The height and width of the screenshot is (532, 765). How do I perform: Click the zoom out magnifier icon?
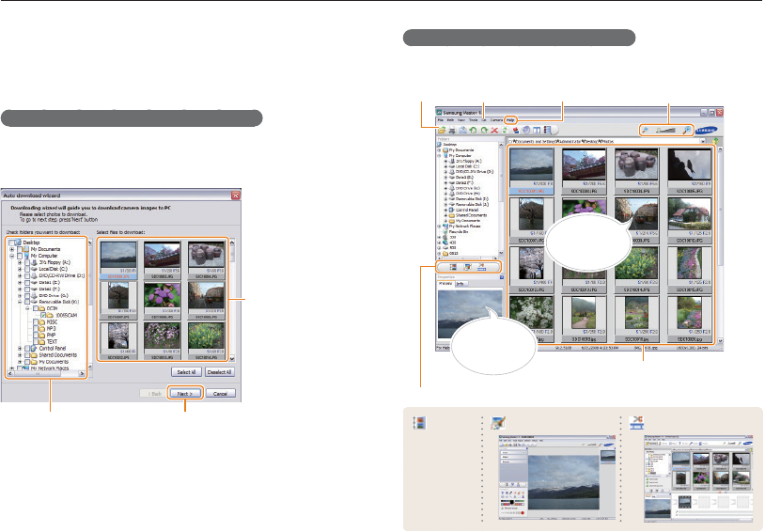pos(645,131)
